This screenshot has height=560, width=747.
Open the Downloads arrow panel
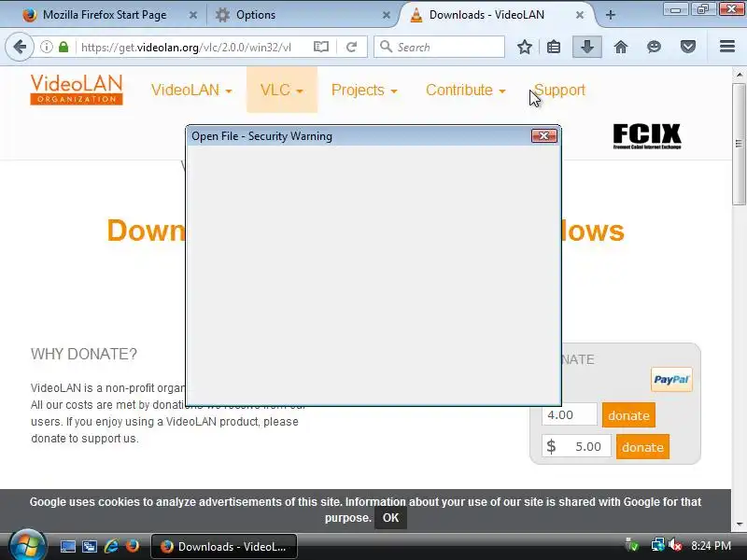[x=587, y=47]
